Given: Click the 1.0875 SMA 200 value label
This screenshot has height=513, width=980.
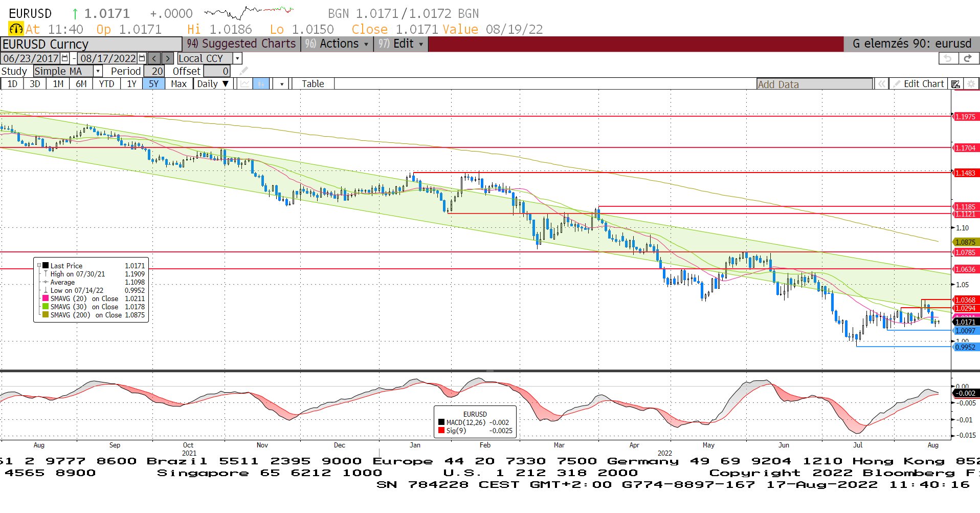Looking at the screenshot, I should (965, 242).
